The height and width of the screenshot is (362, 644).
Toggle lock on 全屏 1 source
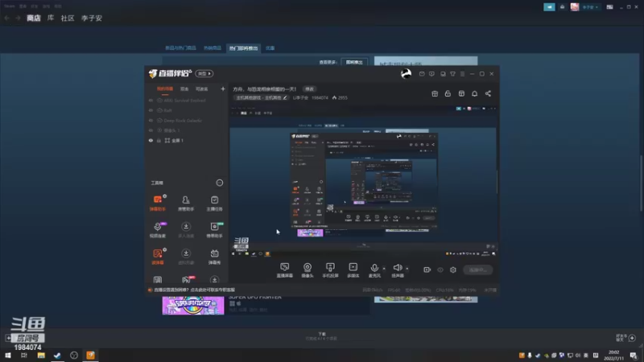click(x=159, y=140)
